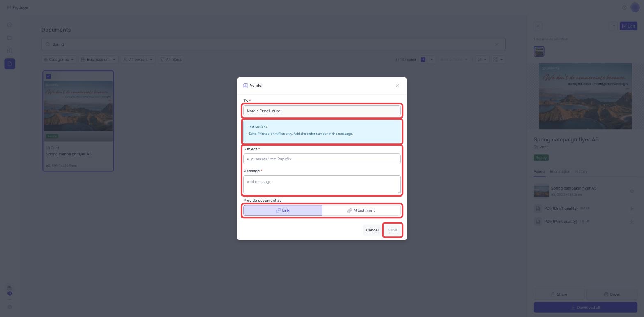Clear the Spring search text
644x317 pixels.
pos(497,44)
